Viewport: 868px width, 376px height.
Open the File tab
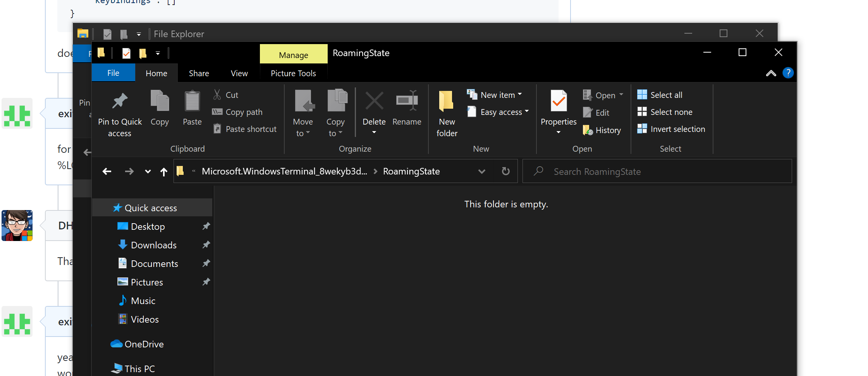click(x=113, y=73)
